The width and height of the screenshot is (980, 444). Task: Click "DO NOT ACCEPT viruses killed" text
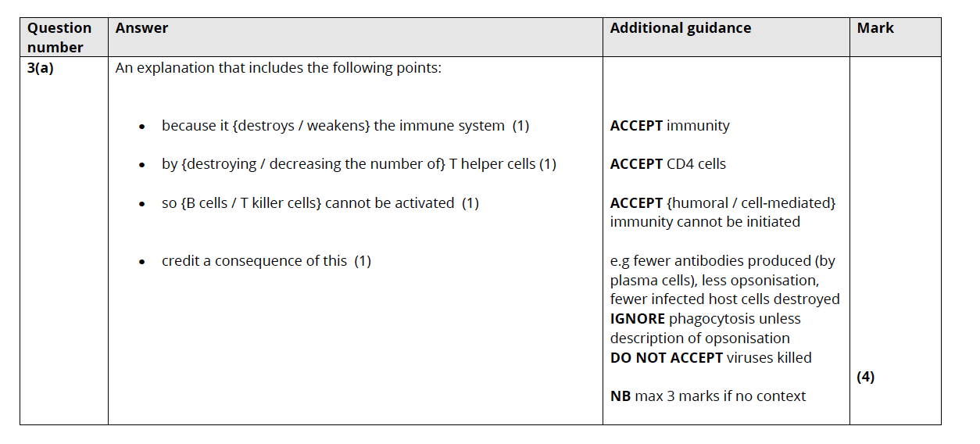click(x=710, y=358)
